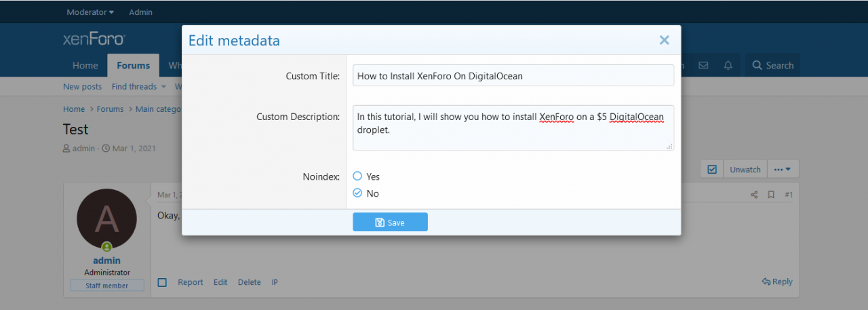Click the envelope inbox icon
The image size is (868, 310).
(x=703, y=65)
